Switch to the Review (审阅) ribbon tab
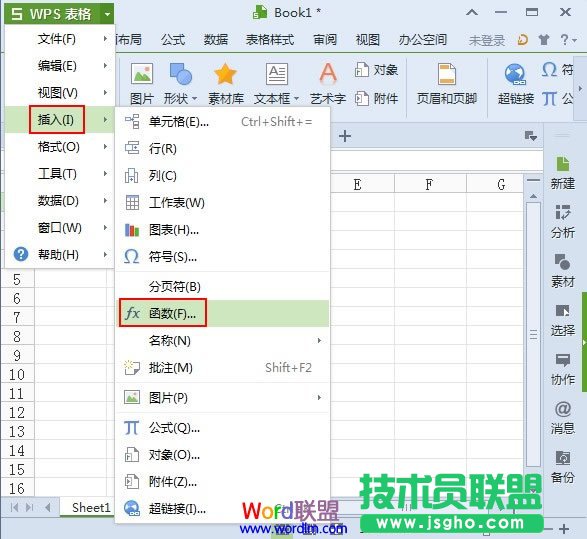The height and width of the screenshot is (539, 587). (325, 39)
